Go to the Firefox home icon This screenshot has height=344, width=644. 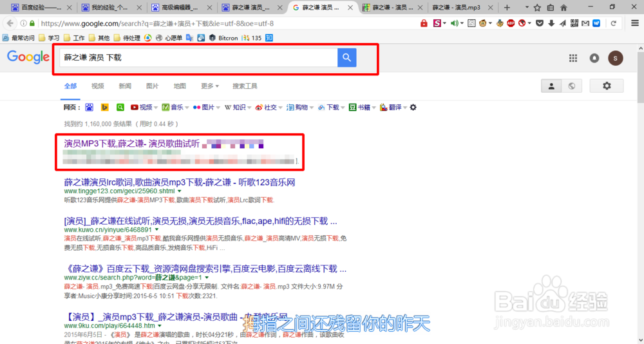click(564, 7)
